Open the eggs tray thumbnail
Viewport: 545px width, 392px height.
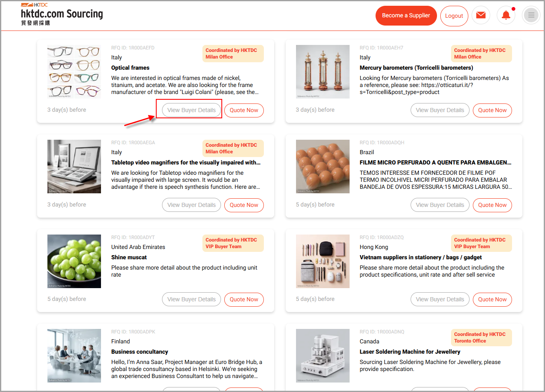323,167
